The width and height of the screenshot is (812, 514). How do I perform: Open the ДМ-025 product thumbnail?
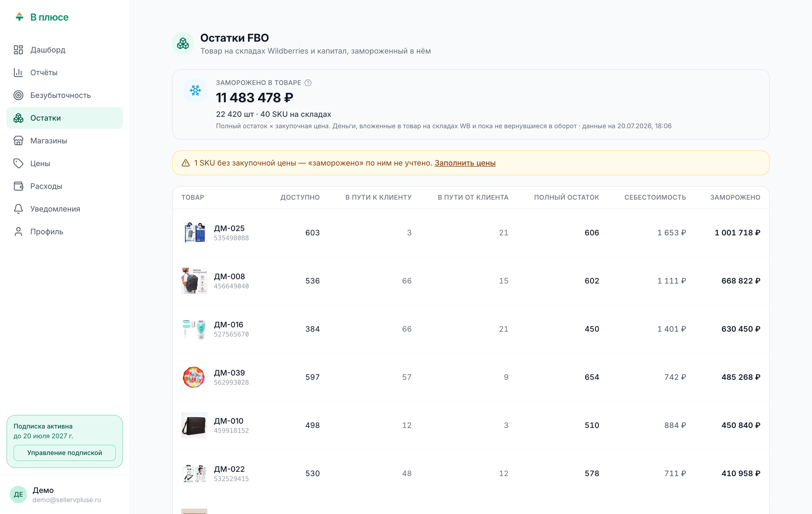(x=194, y=233)
